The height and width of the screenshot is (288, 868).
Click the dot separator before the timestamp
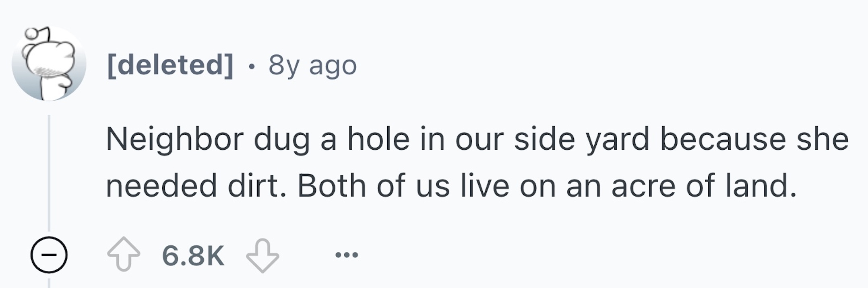coord(251,66)
